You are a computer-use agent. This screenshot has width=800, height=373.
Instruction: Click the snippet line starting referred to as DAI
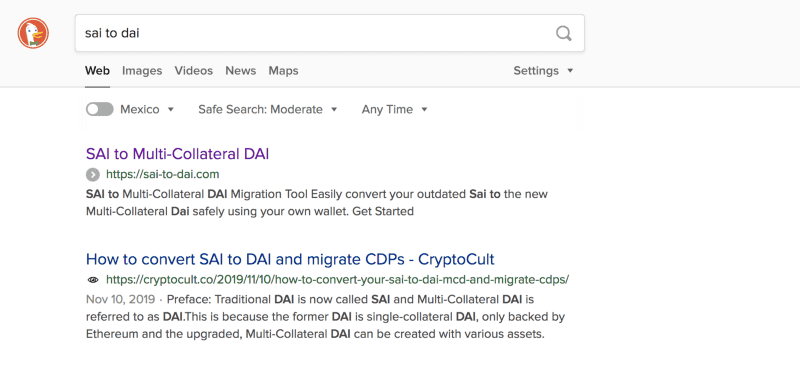pyautogui.click(x=325, y=317)
